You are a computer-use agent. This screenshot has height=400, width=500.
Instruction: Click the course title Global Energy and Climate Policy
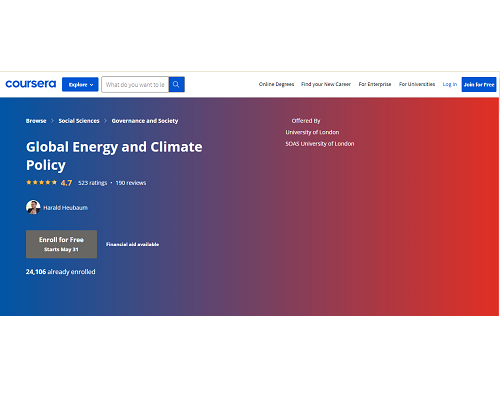[x=114, y=156]
